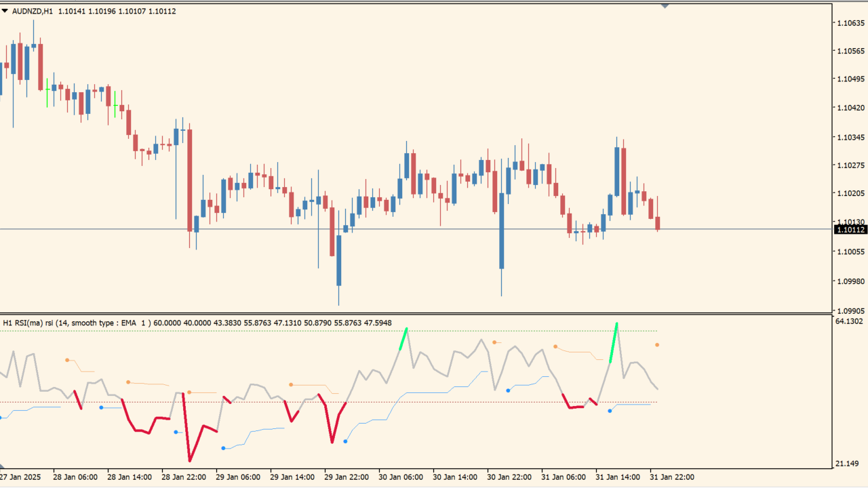Click the 28 Jan 22:00 time label

click(x=184, y=477)
